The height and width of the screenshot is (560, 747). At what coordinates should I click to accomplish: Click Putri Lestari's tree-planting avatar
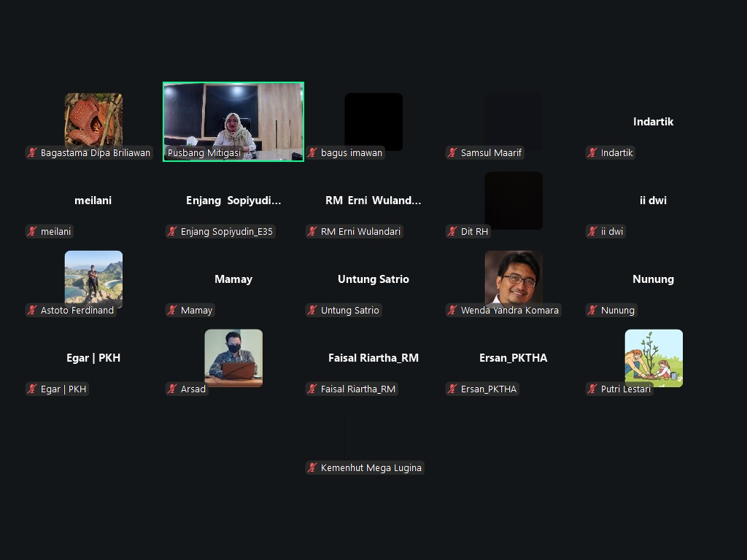coord(654,356)
